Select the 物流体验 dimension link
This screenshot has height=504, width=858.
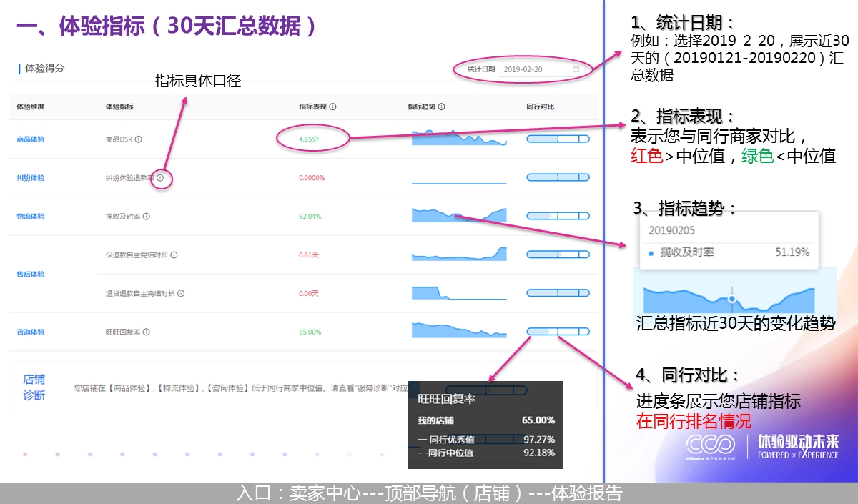pos(31,217)
